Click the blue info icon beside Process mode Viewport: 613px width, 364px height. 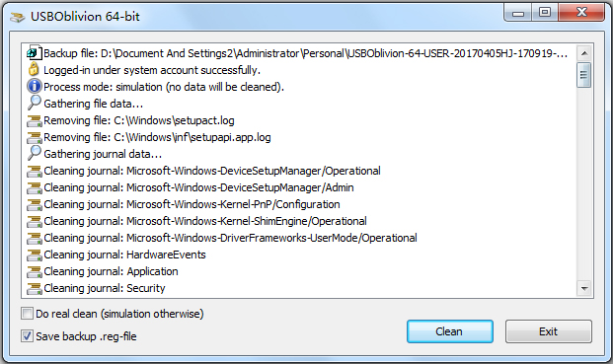pyautogui.click(x=34, y=86)
